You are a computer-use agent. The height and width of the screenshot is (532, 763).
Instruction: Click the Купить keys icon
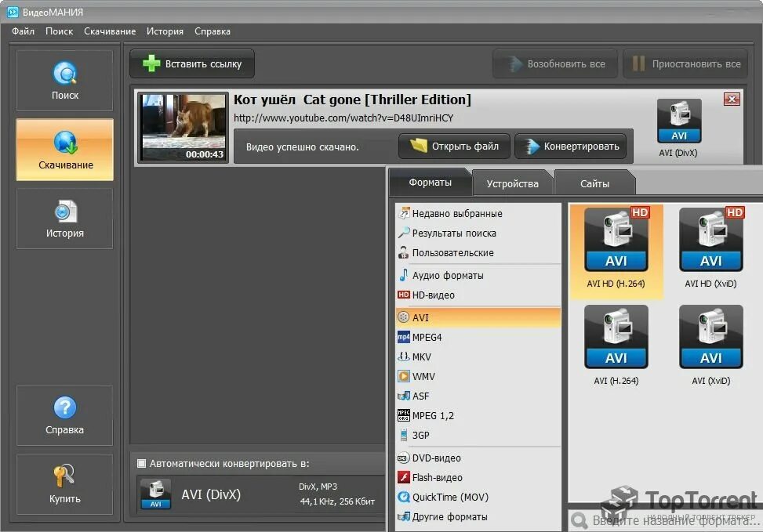coord(64,475)
